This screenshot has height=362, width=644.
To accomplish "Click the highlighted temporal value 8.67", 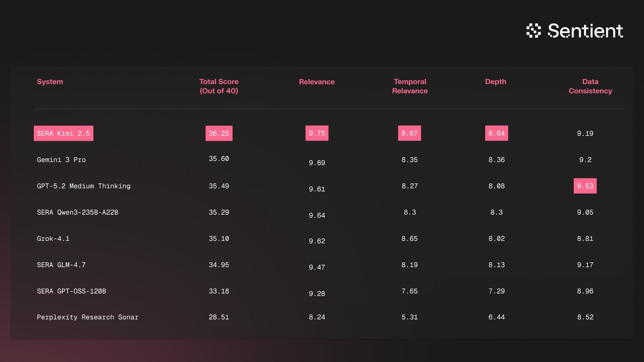I will tap(409, 134).
